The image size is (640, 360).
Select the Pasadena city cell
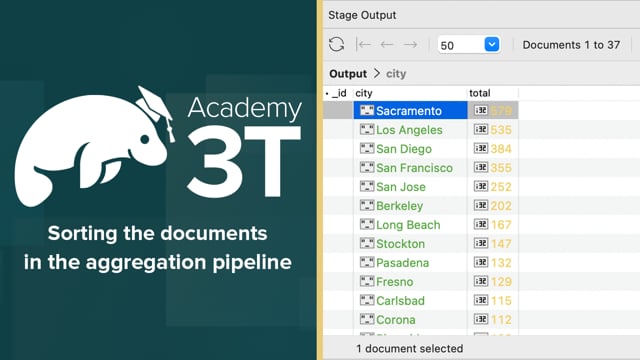click(410, 263)
